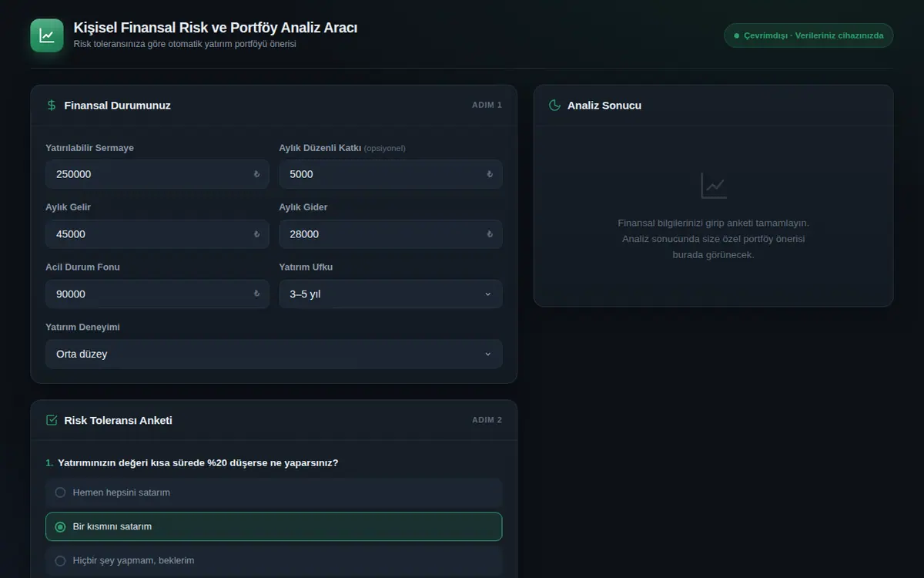This screenshot has width=924, height=578.
Task: Click the 'Çevrimdışı · Verileriniz cihazınızda' status text
Action: click(814, 36)
